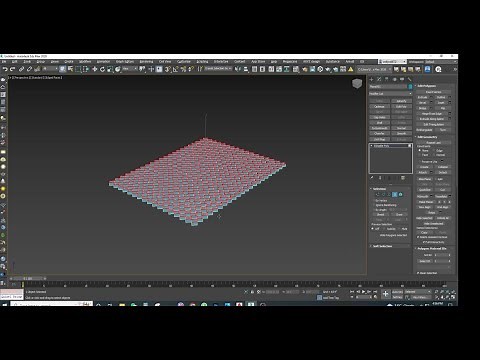Activate the Select and Rotate tool
The width and height of the screenshot is (480, 360).
[x=102, y=69]
